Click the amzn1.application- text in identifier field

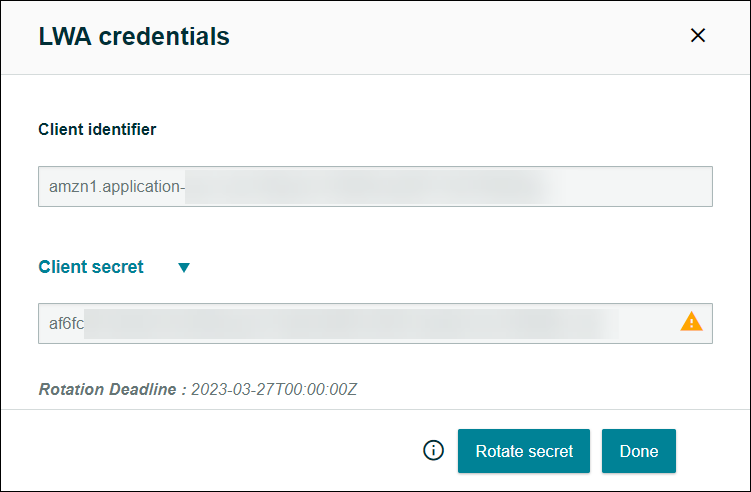point(117,186)
